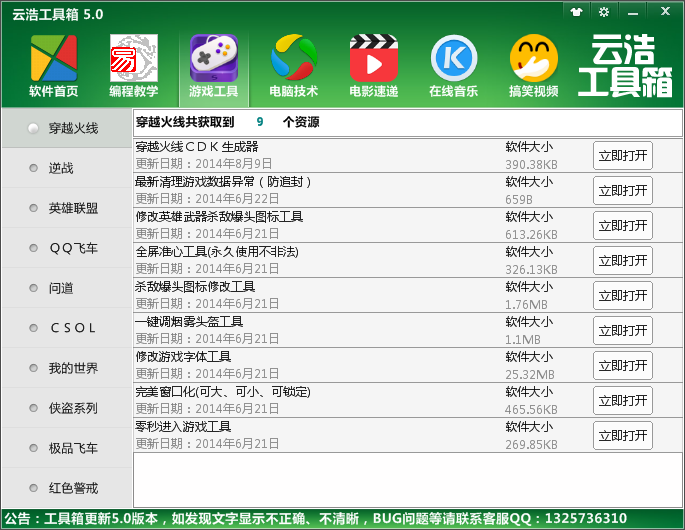
Task: Click 立即打开 for 杀敌爆头图标修改工具
Action: (623, 295)
